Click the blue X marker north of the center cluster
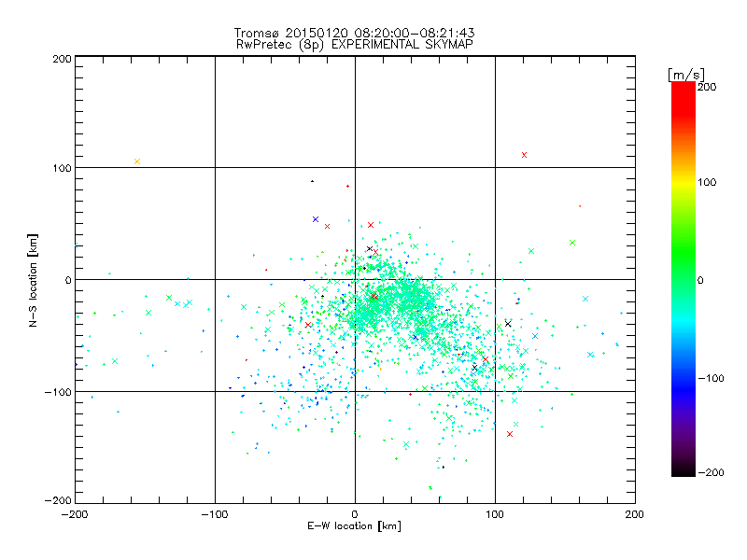This screenshot has width=747, height=560. pos(316,219)
